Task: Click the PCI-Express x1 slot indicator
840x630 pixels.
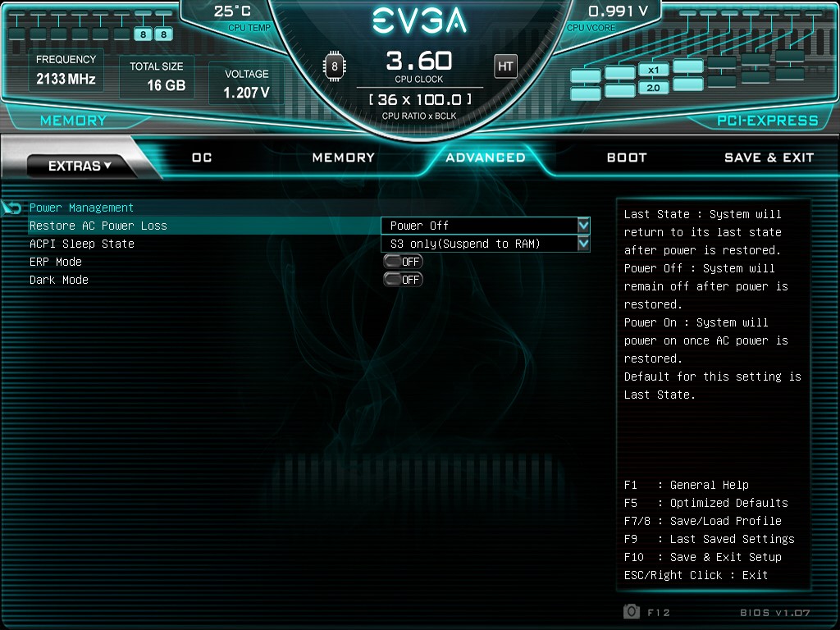Action: tap(654, 71)
